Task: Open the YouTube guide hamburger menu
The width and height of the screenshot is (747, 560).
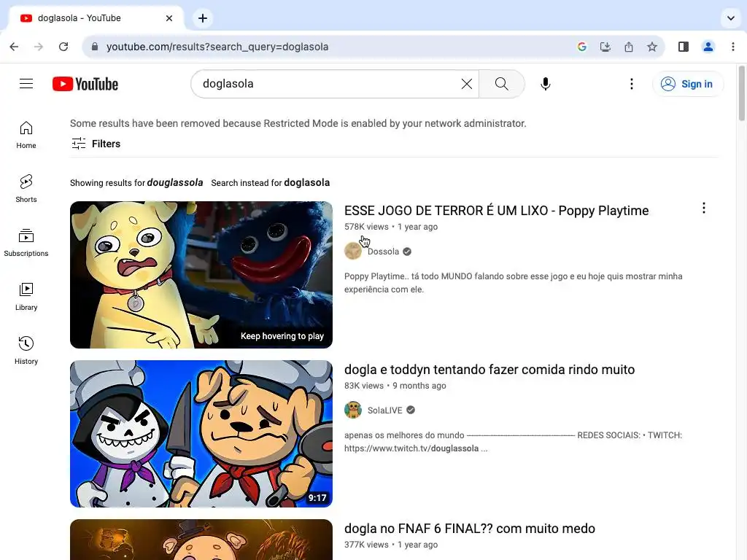Action: (x=26, y=84)
